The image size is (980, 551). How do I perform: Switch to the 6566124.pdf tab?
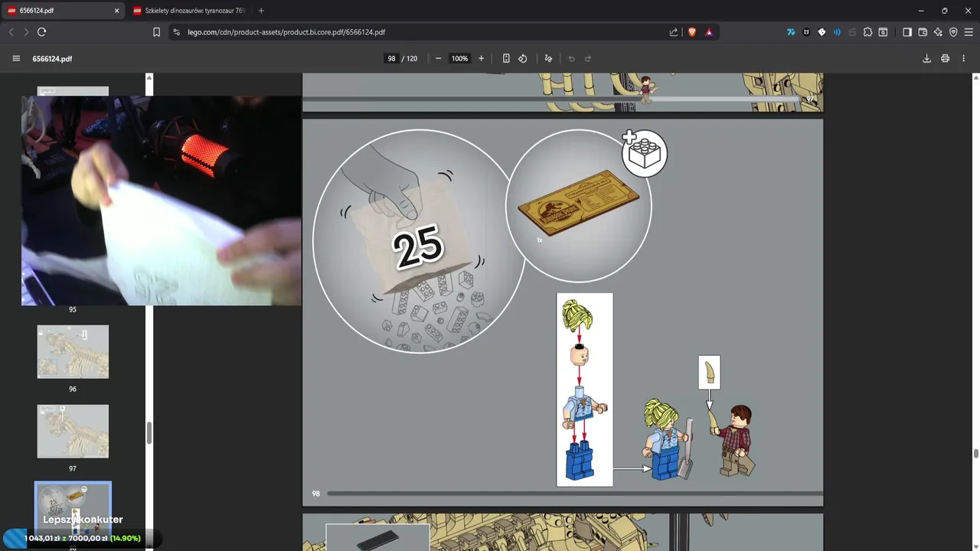[x=64, y=11]
